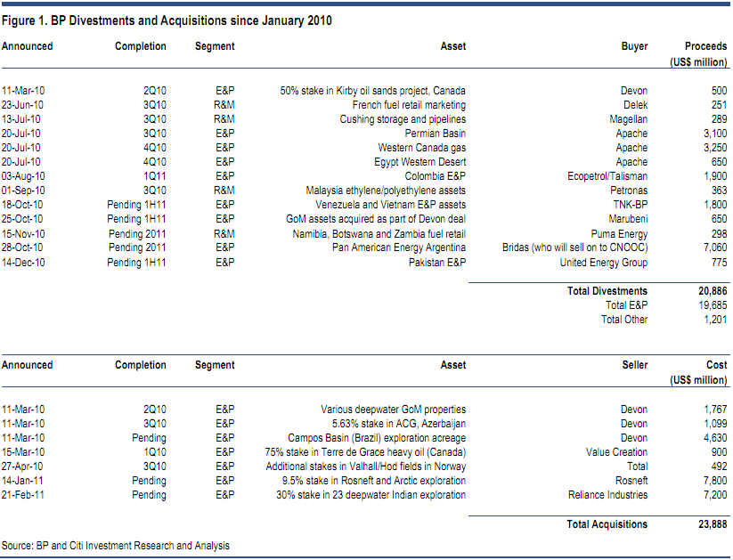Click 'Puma Energy' buyer cell
This screenshot has width=733, height=560.
click(619, 234)
